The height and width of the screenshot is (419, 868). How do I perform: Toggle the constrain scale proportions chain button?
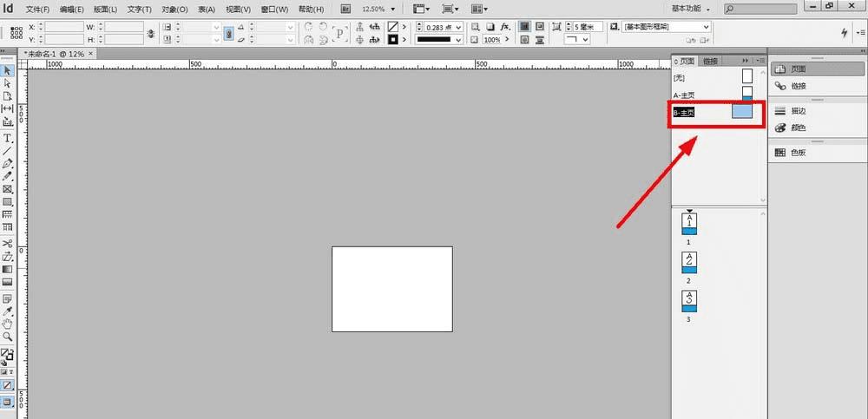coord(228,33)
